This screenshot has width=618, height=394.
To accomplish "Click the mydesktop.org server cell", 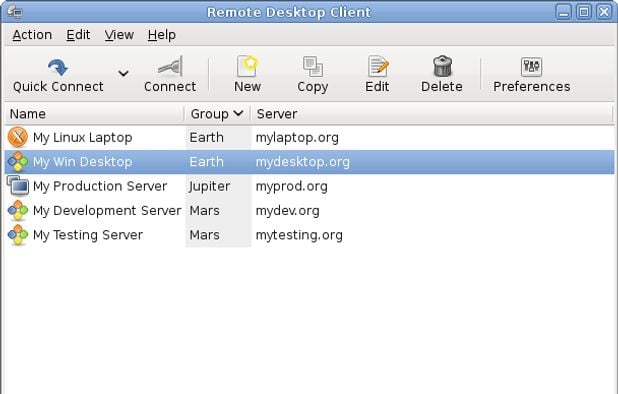I will (303, 162).
